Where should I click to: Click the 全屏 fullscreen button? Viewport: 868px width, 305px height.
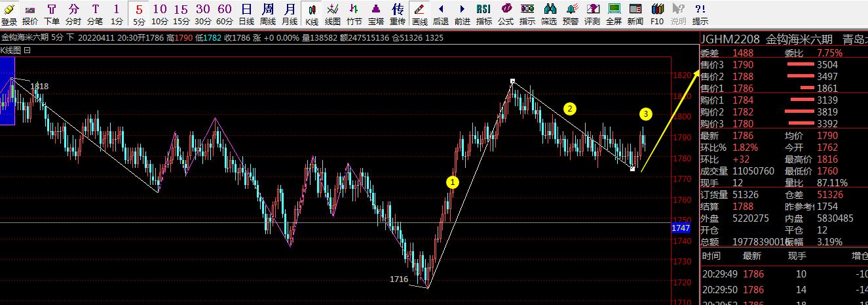(x=614, y=13)
